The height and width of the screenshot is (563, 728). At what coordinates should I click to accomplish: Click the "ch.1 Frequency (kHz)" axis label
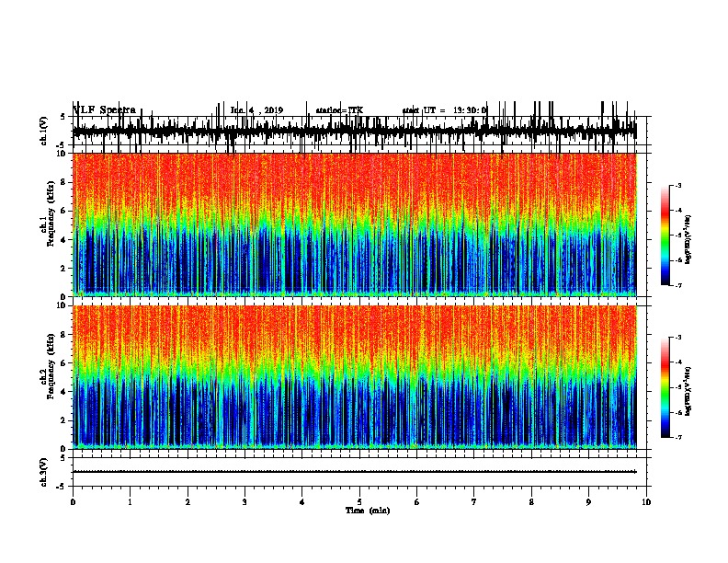(48, 214)
